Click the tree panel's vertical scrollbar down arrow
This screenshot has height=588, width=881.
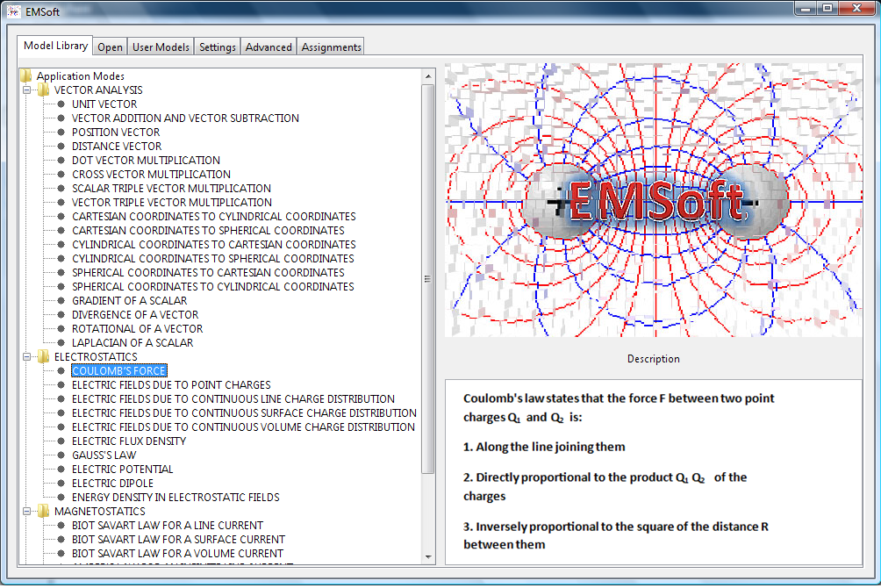pyautogui.click(x=428, y=556)
